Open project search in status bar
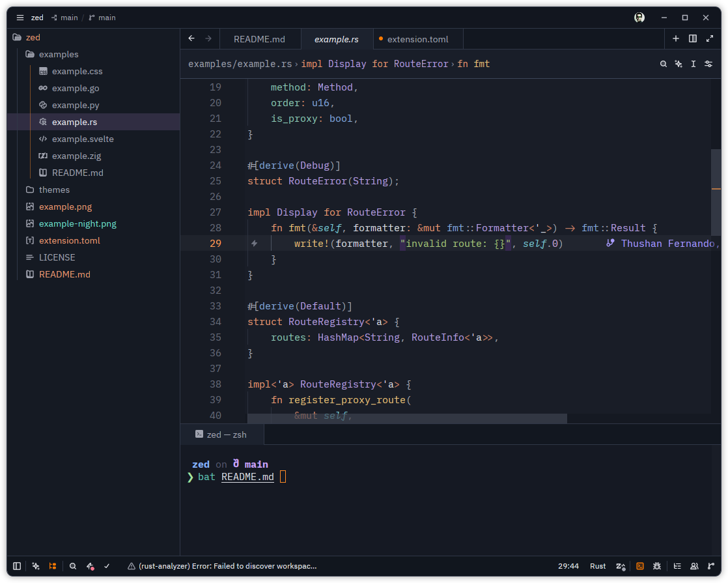The image size is (728, 583). [73, 566]
